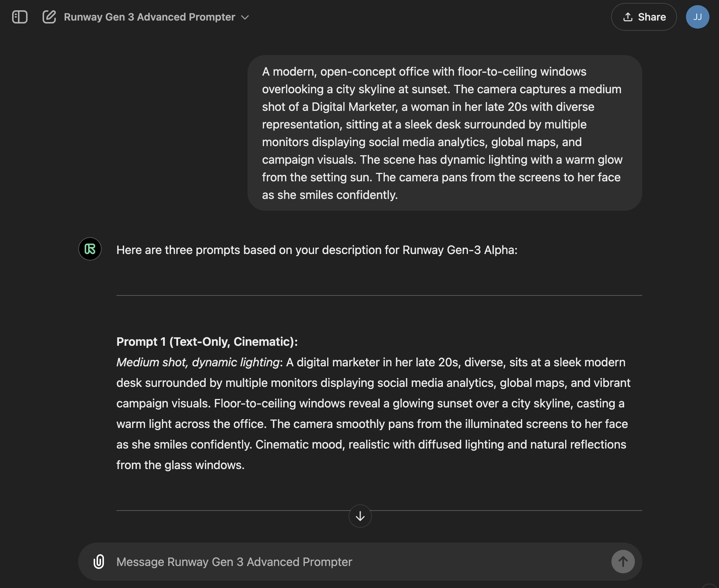719x588 pixels.
Task: Click the Runway GPT avatar icon
Action: (x=90, y=249)
